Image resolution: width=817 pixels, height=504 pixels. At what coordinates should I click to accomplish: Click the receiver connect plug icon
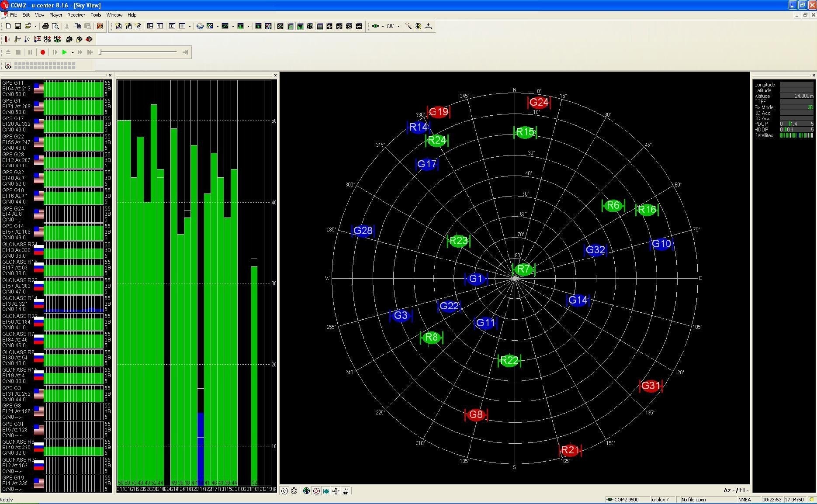point(376,26)
